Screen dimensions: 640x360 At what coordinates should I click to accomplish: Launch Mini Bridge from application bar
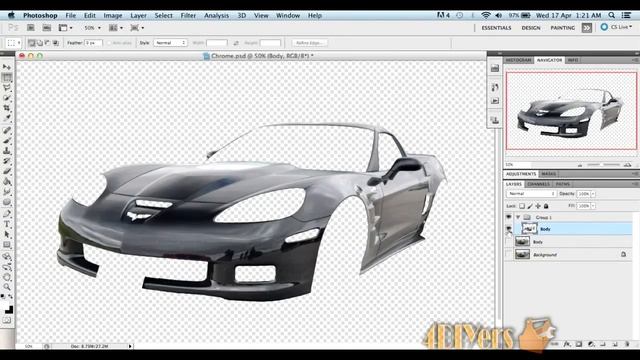point(47,28)
